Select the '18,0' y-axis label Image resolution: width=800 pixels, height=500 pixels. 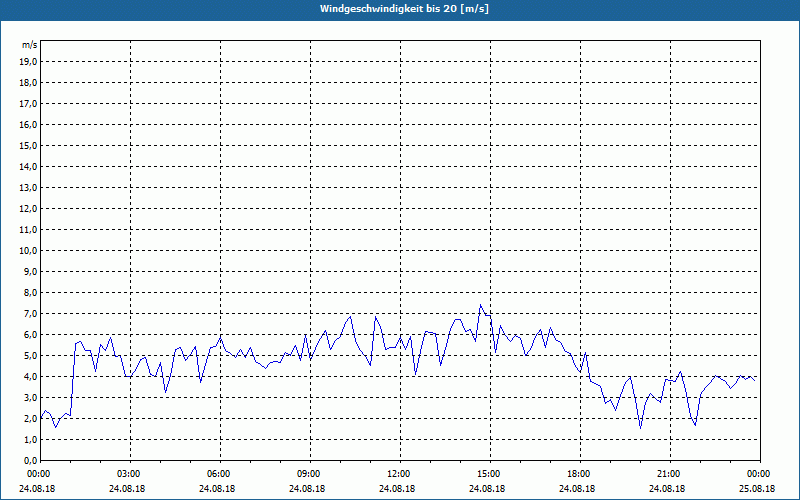(x=28, y=83)
